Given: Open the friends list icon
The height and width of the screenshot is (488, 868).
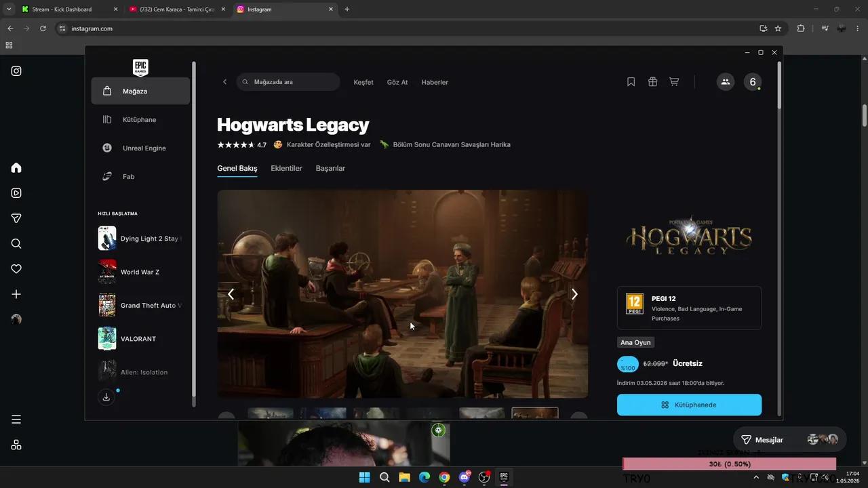Looking at the screenshot, I should (x=726, y=82).
